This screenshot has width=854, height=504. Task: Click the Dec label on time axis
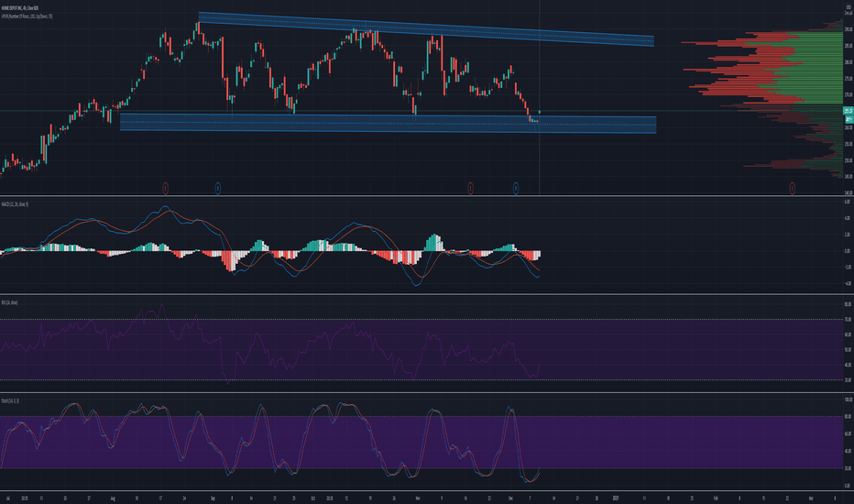tap(510, 498)
